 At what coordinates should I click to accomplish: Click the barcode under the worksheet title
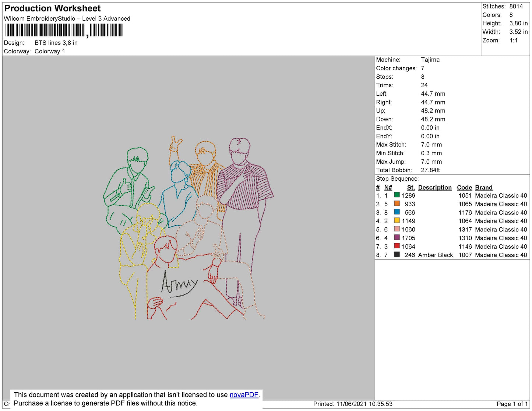tap(64, 30)
